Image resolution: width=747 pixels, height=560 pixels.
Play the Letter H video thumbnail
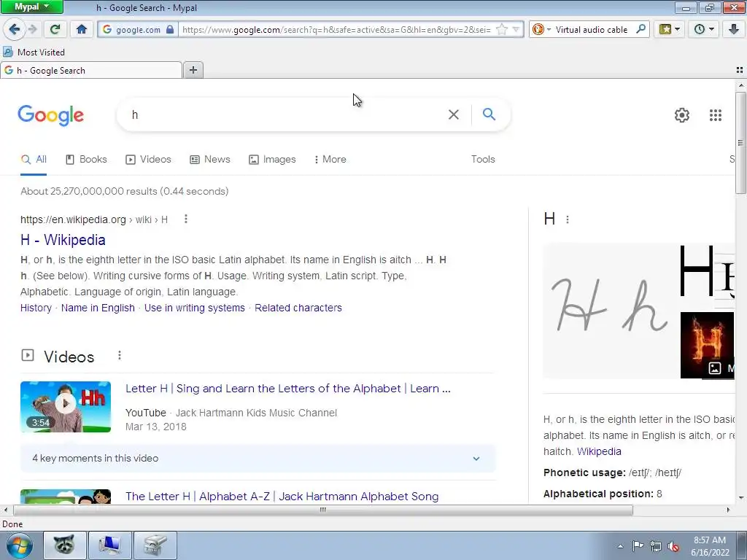66,407
